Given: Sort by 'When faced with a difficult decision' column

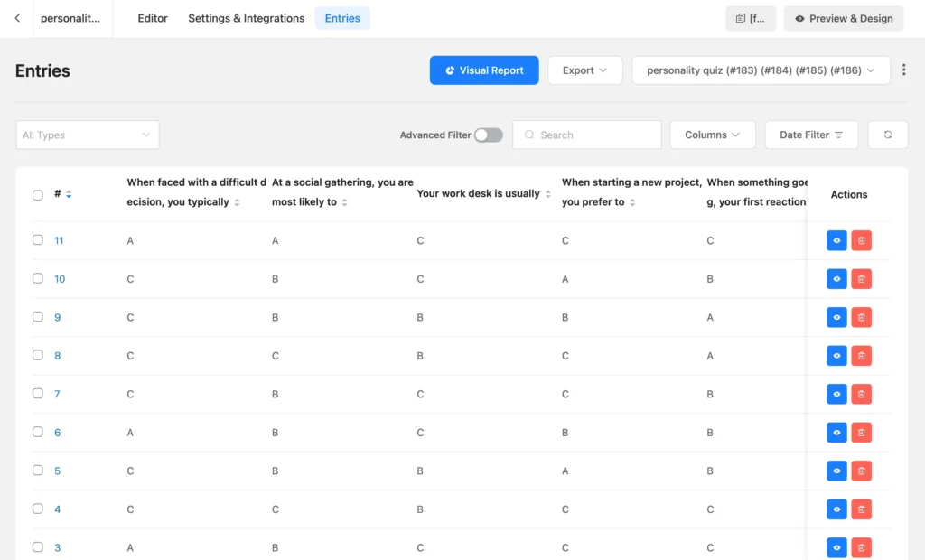Looking at the screenshot, I should pyautogui.click(x=238, y=202).
